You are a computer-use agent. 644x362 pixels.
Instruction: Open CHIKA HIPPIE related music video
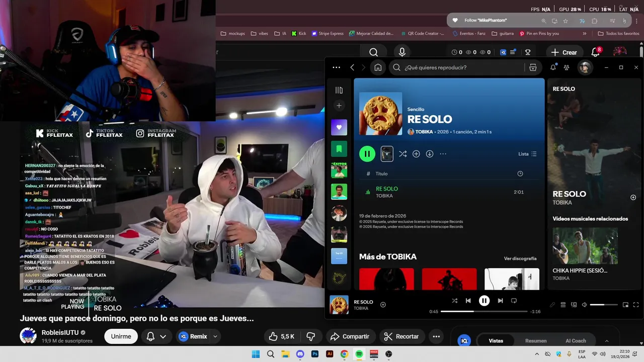click(x=585, y=246)
